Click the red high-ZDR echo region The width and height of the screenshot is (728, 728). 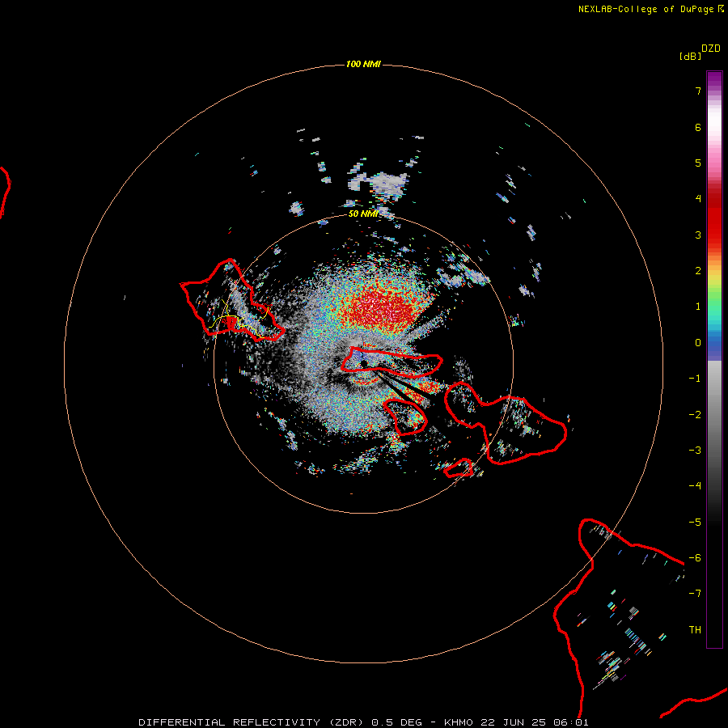(383, 309)
